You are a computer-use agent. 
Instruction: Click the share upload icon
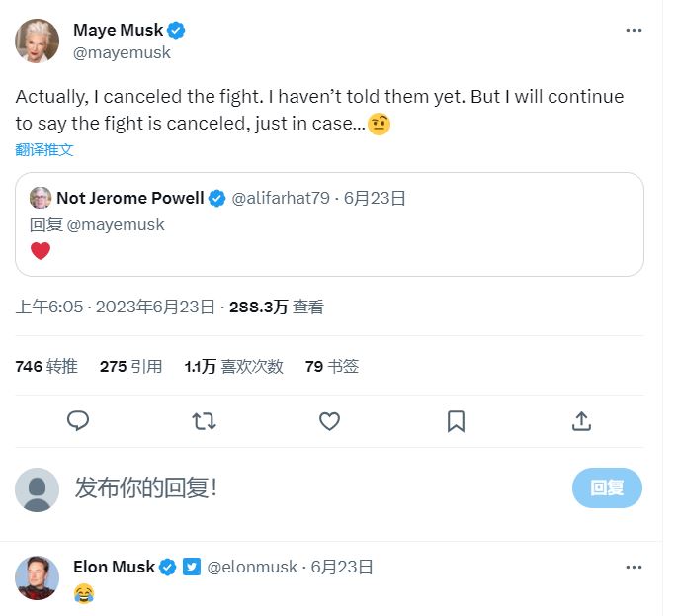point(581,421)
